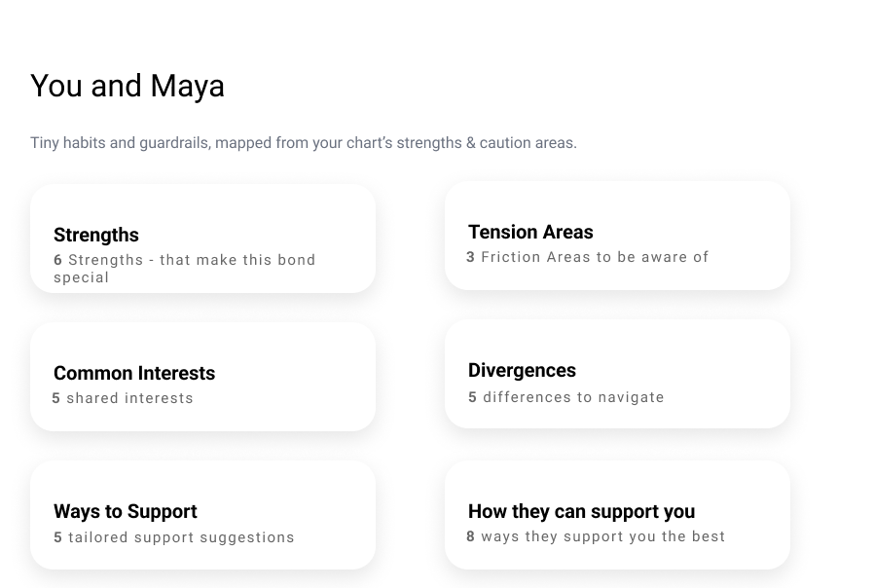Click the Common Interests heading text
Viewport: 874px width, 588px height.
(x=134, y=373)
